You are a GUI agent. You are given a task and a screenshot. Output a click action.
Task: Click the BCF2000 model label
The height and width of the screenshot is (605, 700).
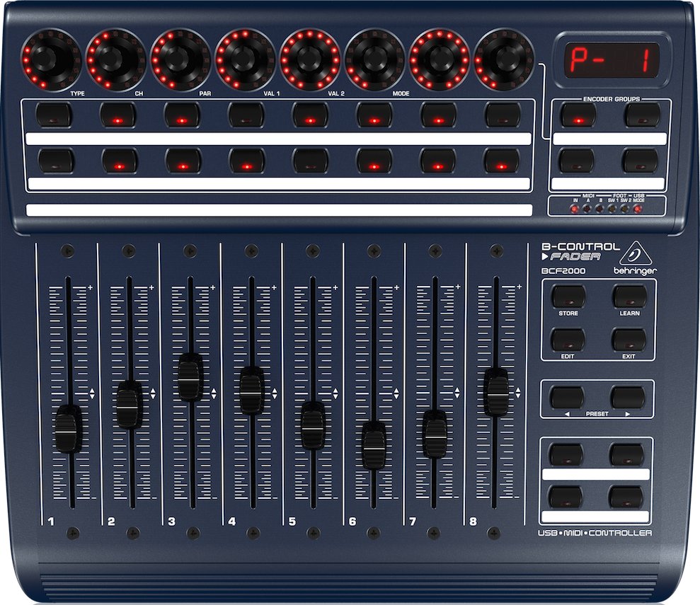click(563, 271)
